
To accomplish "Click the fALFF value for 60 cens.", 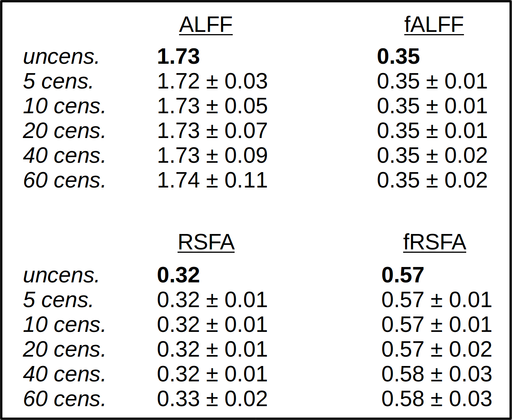I will click(x=432, y=180).
